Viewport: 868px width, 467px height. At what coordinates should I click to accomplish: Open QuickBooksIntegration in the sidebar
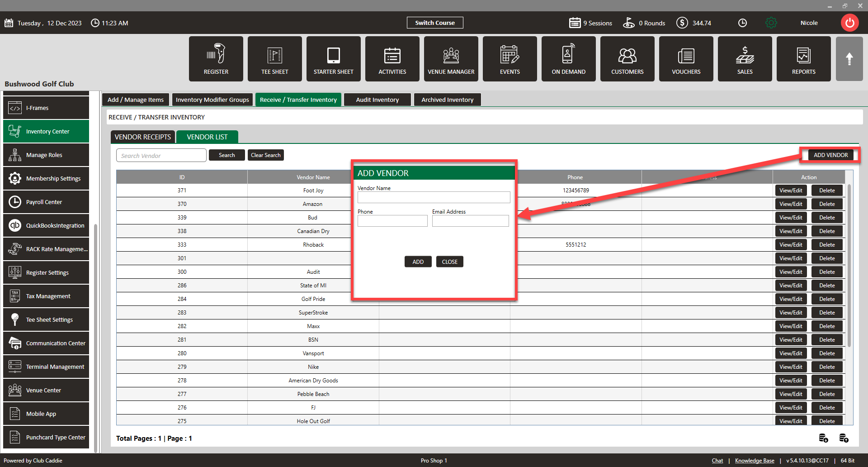coord(46,225)
